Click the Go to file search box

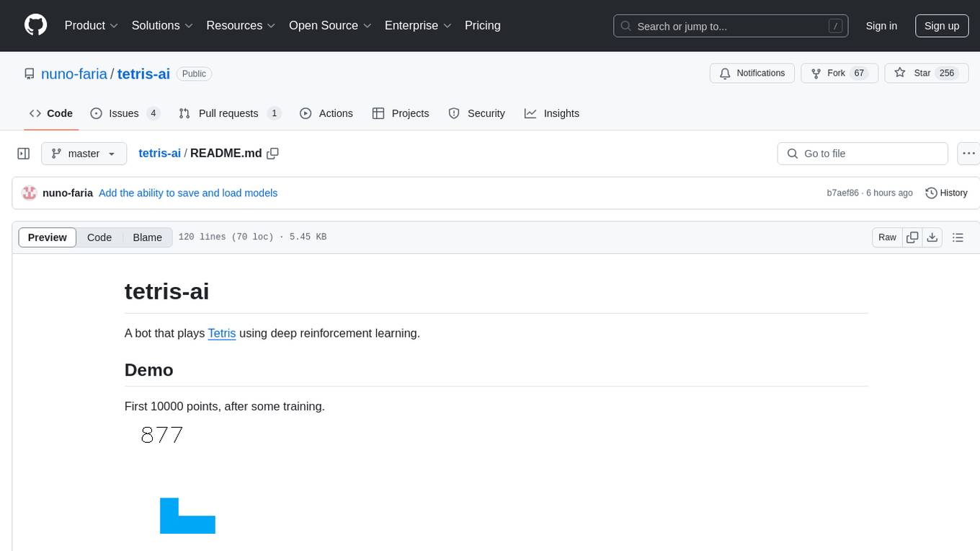click(863, 154)
